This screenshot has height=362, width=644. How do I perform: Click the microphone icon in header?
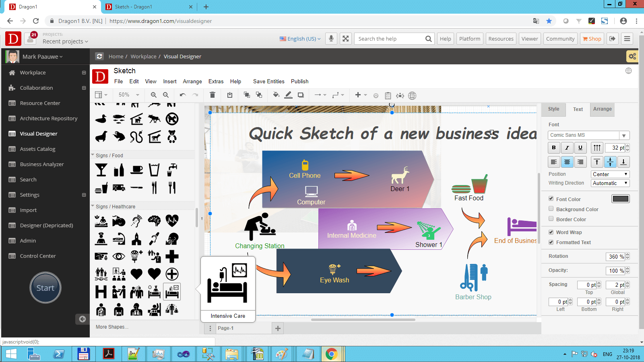pos(331,39)
